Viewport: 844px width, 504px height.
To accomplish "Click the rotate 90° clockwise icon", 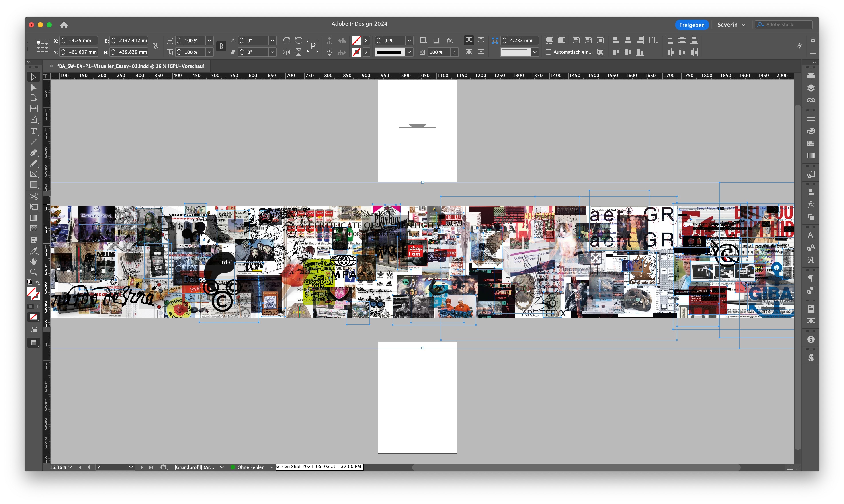I will coord(286,40).
